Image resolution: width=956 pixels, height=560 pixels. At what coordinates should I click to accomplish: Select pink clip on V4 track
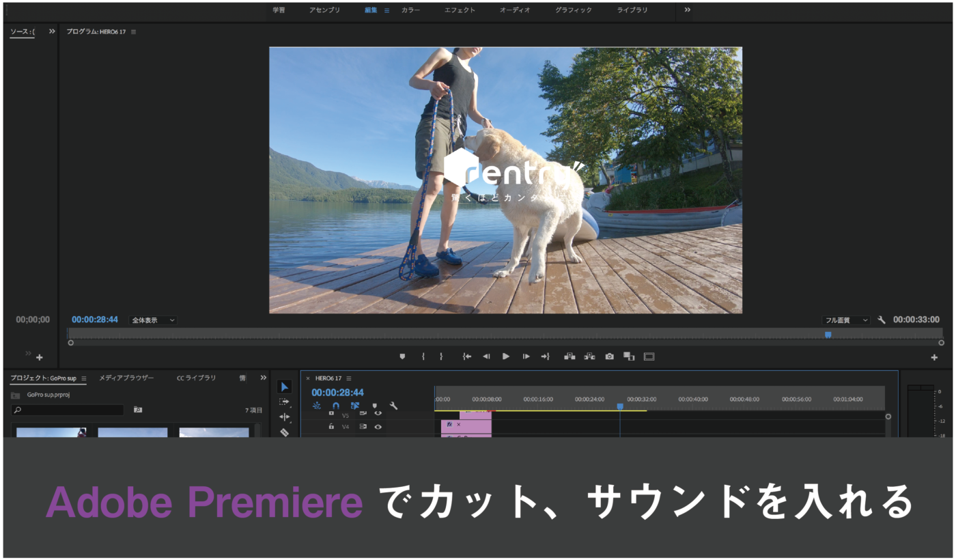pos(466,426)
